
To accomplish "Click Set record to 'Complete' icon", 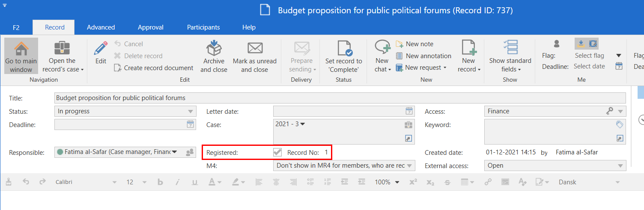I will click(343, 47).
